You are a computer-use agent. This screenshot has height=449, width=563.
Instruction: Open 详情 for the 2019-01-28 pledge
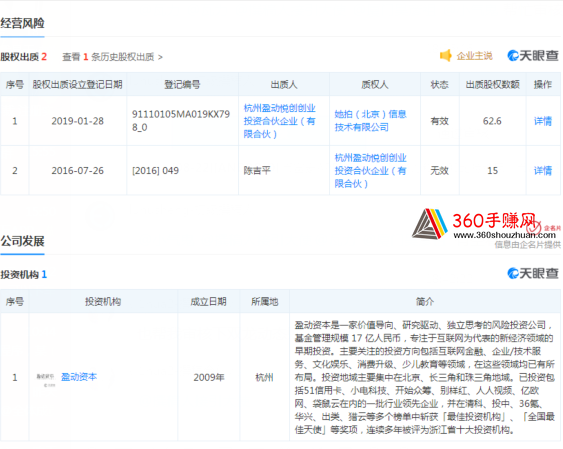543,121
